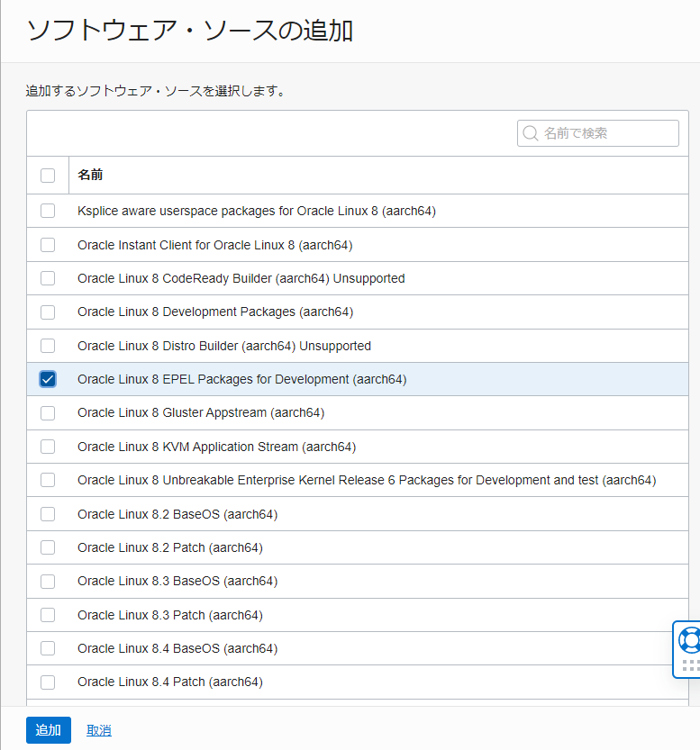The height and width of the screenshot is (750, 700).
Task: Click Oracle Linux 8.4 Patch text
Action: tap(170, 682)
